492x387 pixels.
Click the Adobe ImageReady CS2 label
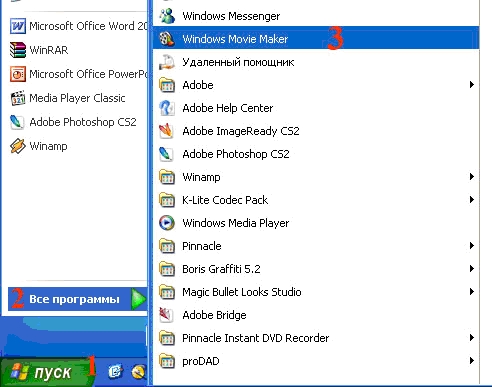[241, 131]
